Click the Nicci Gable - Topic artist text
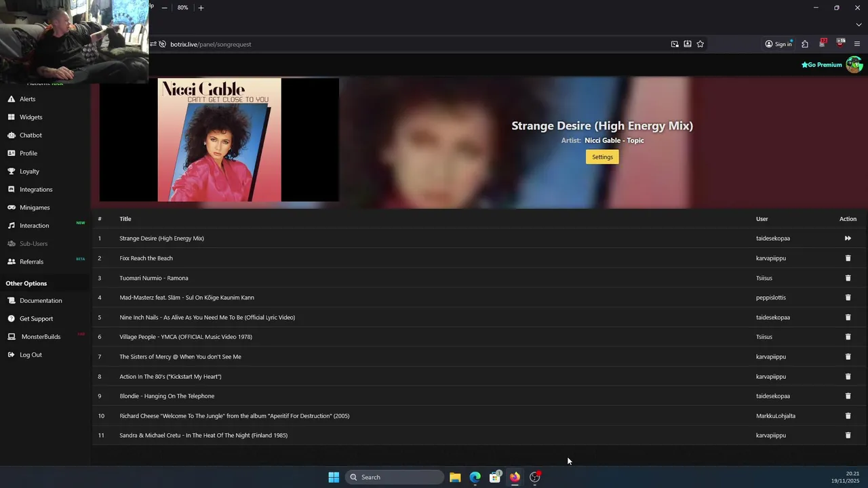Image resolution: width=868 pixels, height=488 pixels. [614, 140]
